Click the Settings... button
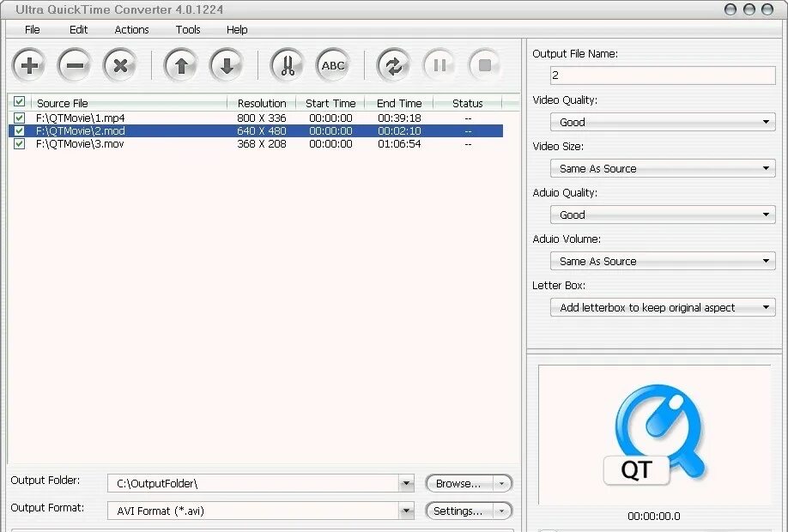The height and width of the screenshot is (532, 788). [x=459, y=511]
